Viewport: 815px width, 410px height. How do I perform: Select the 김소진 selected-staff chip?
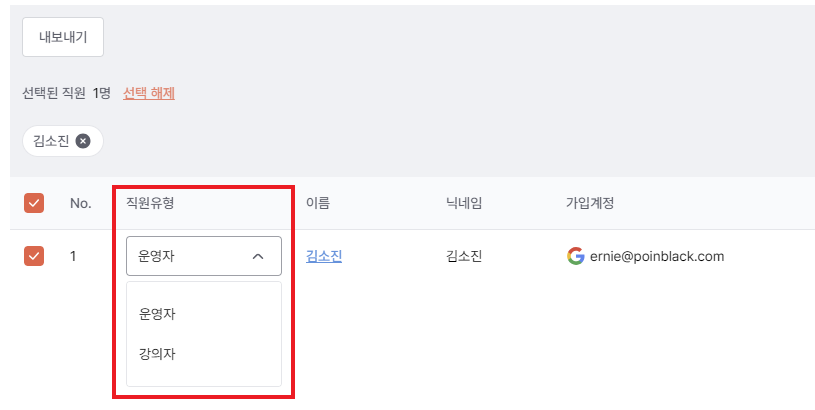point(51,141)
